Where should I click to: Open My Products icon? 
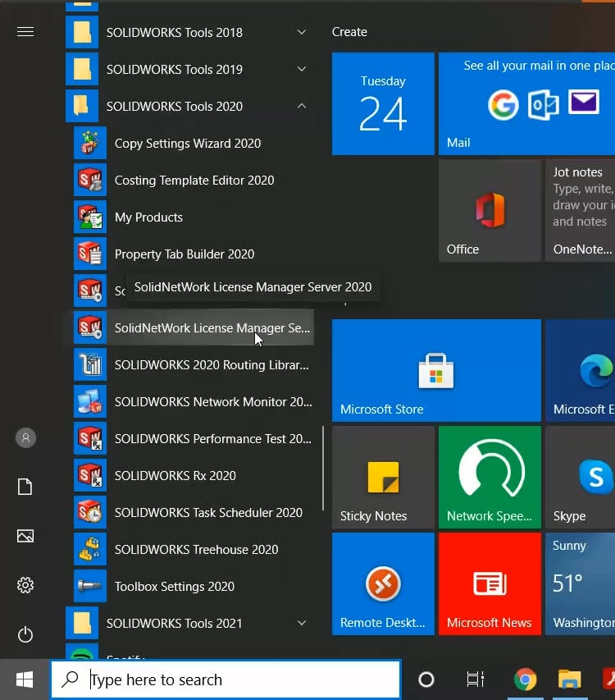(x=90, y=217)
